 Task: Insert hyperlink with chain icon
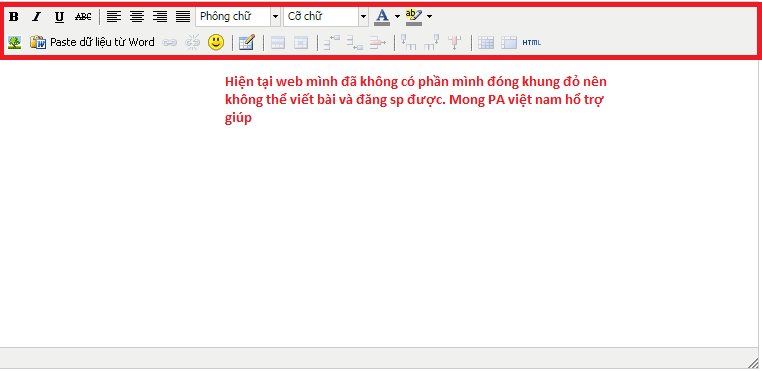tap(169, 43)
